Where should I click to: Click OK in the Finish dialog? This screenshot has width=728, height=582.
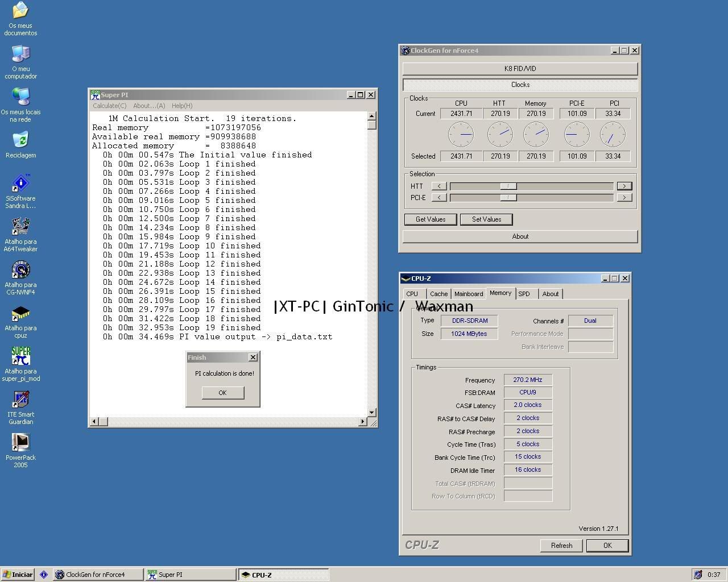(223, 393)
